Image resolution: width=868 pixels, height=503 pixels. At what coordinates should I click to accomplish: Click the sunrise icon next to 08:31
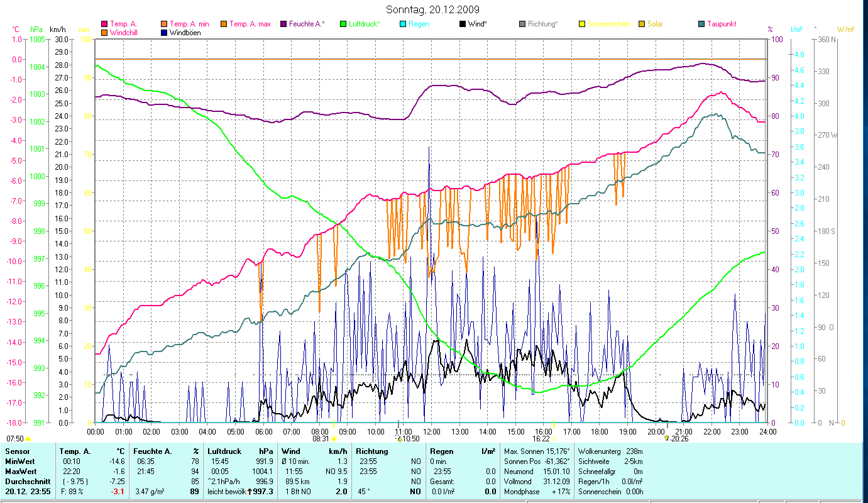(334, 439)
